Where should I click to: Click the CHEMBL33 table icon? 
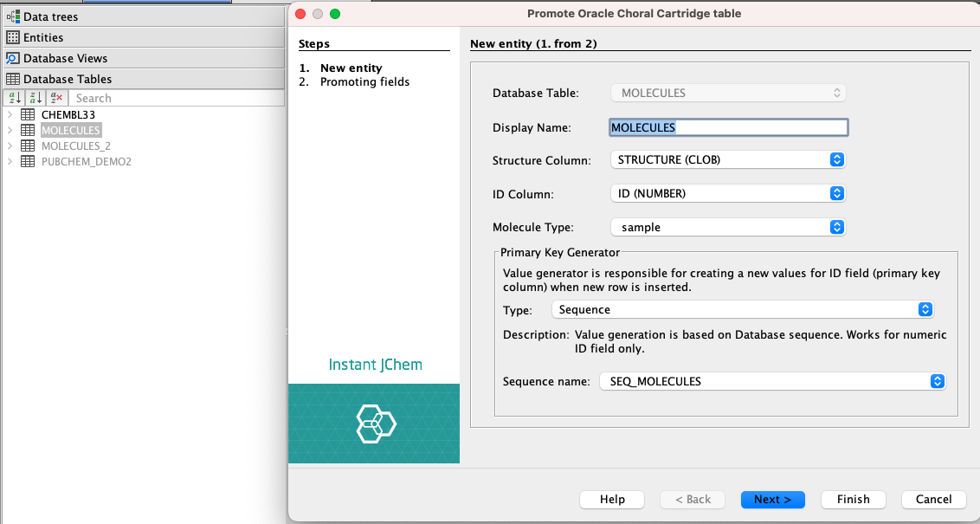click(x=28, y=114)
